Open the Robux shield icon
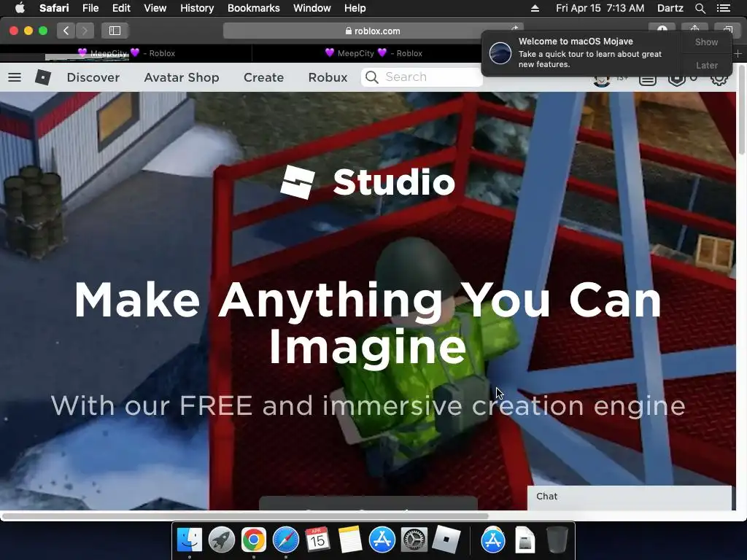 click(676, 80)
